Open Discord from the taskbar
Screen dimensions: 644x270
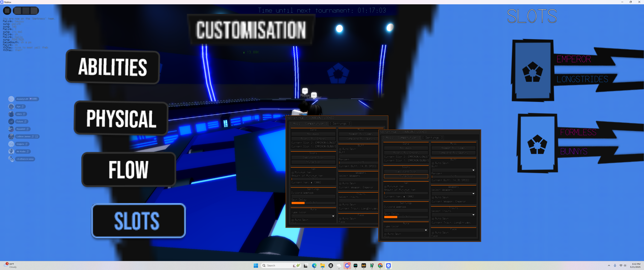pos(347,265)
